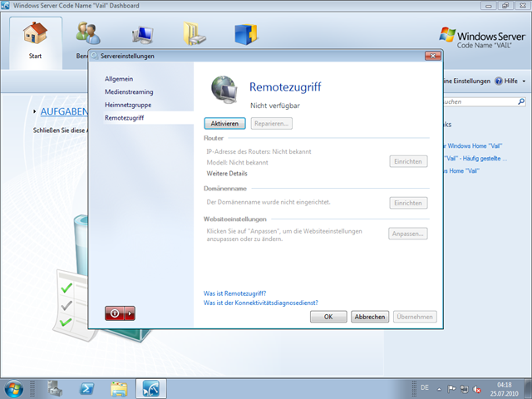Open the server folders and drives icon
The image size is (532, 399).
(x=194, y=33)
